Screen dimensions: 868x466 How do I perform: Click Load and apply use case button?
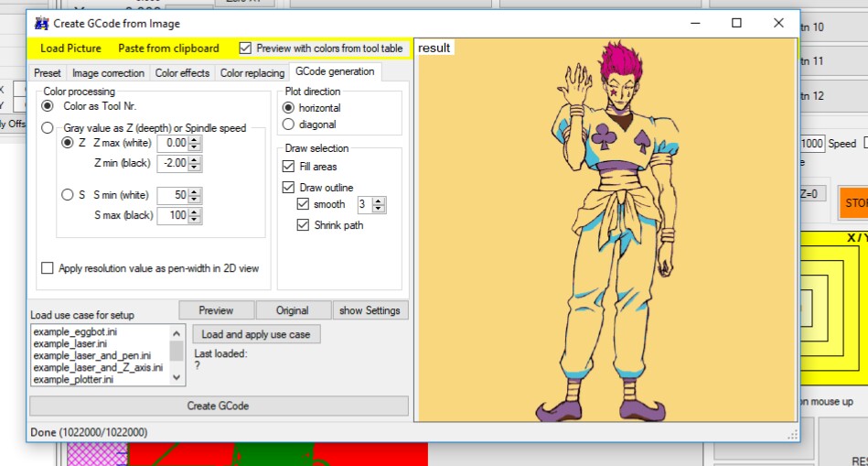[256, 334]
